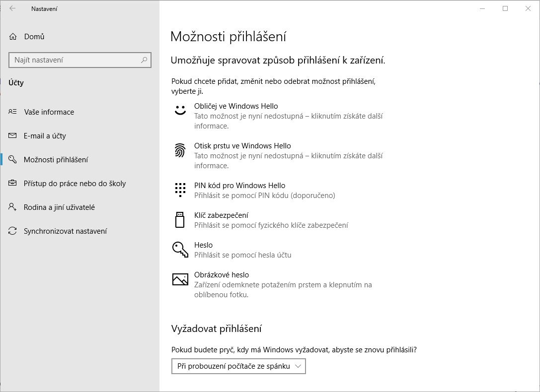540x392 pixels.
Task: Click the PIN keypad dots icon
Action: coord(180,190)
